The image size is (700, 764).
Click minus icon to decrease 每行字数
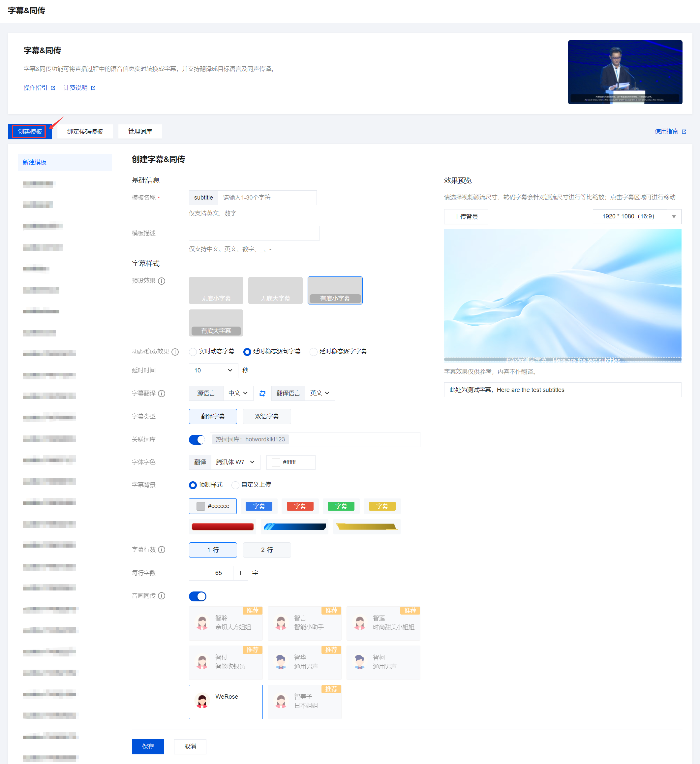pos(196,573)
